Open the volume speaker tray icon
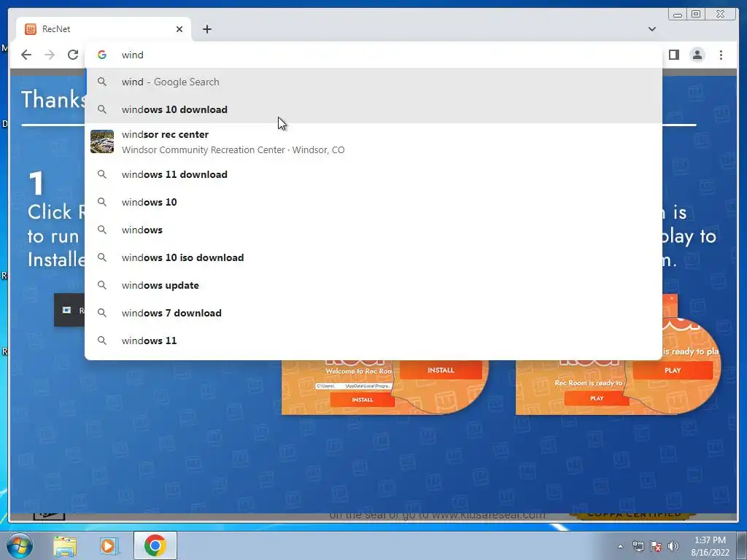Image resolution: width=747 pixels, height=560 pixels. pos(673,547)
